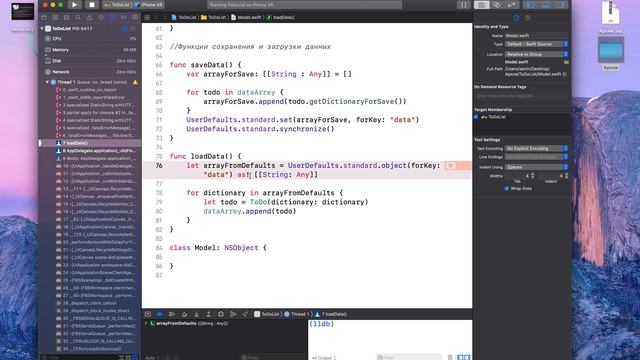
Task: Stop the running ToDoList app
Action: (x=92, y=5)
